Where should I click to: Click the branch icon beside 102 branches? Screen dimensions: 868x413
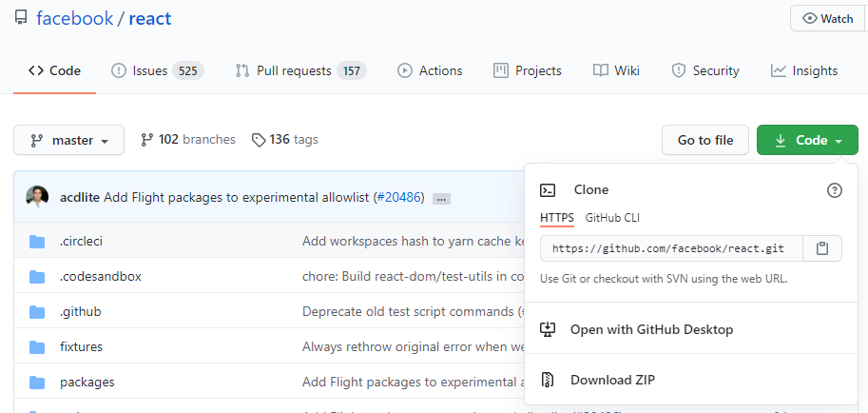click(x=147, y=140)
